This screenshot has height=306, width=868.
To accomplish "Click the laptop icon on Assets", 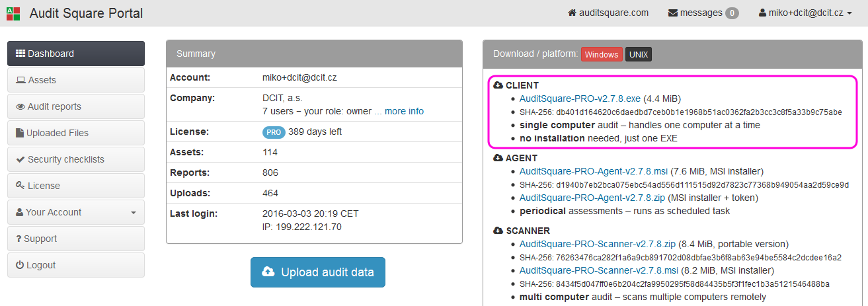I will click(x=20, y=80).
